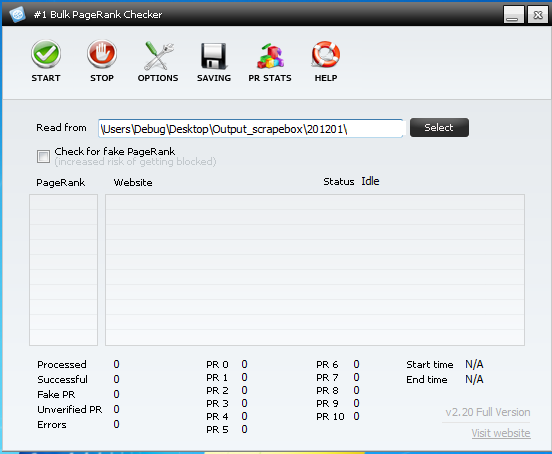Click the app logo icon in title bar
This screenshot has height=454, width=552.
[17, 14]
